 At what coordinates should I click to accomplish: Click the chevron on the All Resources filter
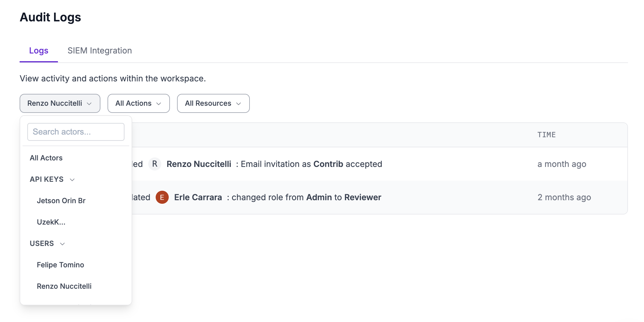point(239,104)
